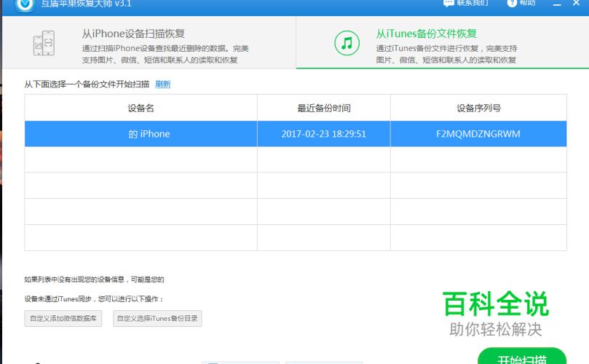Click serial number F2MQMDZNGRWM cell

pos(478,134)
